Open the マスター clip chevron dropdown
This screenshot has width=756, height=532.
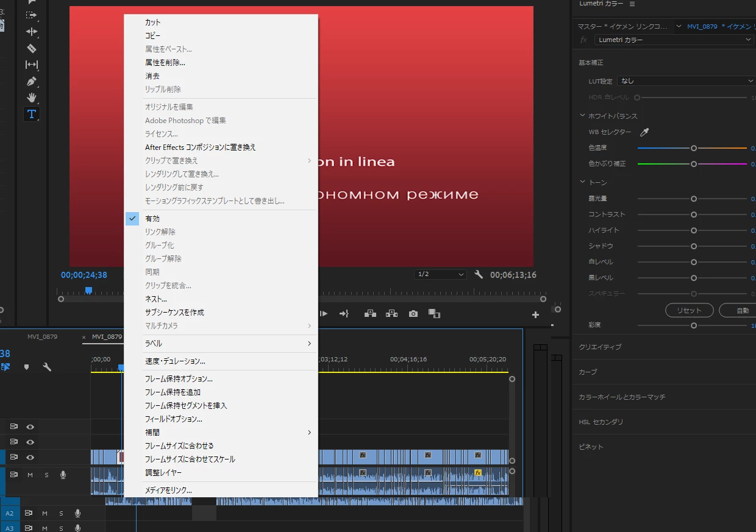pyautogui.click(x=679, y=26)
